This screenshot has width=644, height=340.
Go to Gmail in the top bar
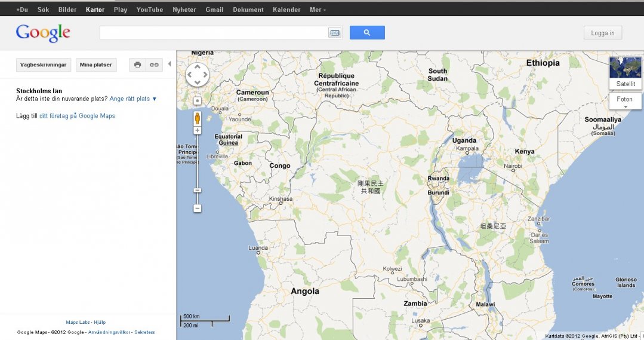pyautogui.click(x=214, y=10)
